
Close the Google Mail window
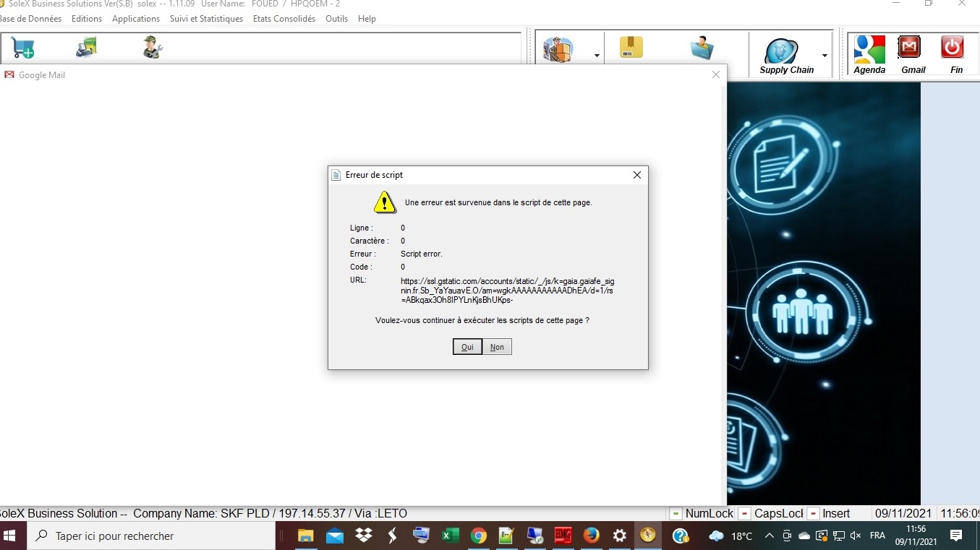716,74
